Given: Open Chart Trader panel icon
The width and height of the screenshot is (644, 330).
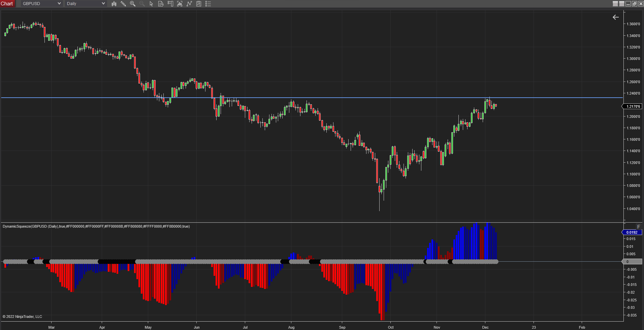Looking at the screenshot, I should tap(170, 4).
